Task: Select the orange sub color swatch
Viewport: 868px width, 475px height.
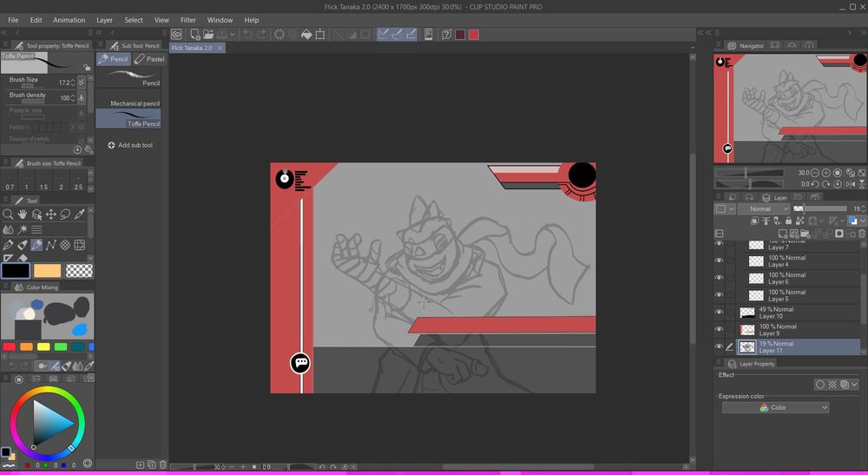Action: pyautogui.click(x=48, y=271)
